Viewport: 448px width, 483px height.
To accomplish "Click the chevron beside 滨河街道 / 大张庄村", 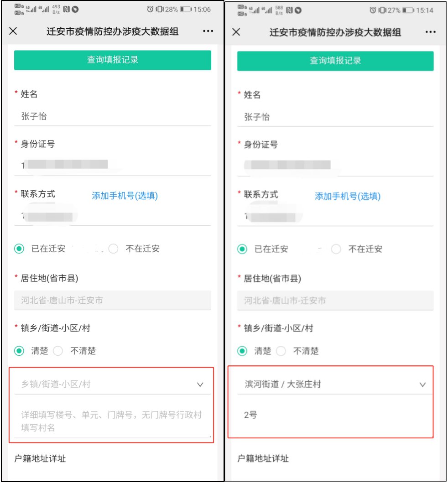I will click(422, 384).
